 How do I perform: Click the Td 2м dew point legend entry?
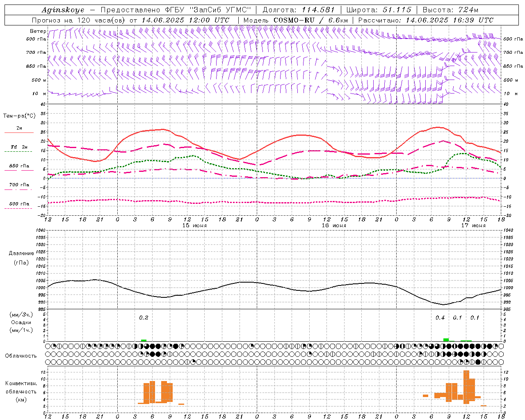pyautogui.click(x=19, y=147)
